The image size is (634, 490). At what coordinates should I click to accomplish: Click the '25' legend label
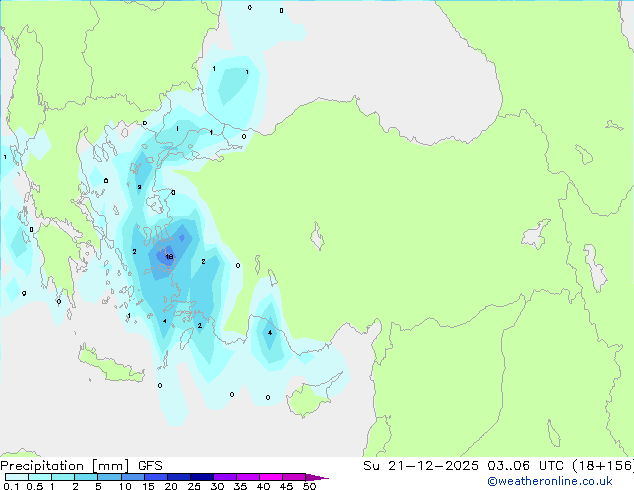pos(194,486)
